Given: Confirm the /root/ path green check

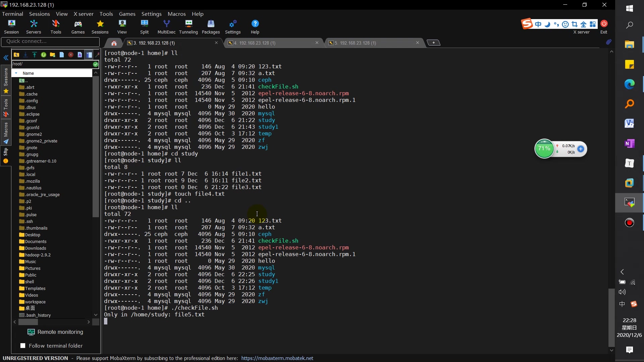Looking at the screenshot, I should click(x=96, y=64).
